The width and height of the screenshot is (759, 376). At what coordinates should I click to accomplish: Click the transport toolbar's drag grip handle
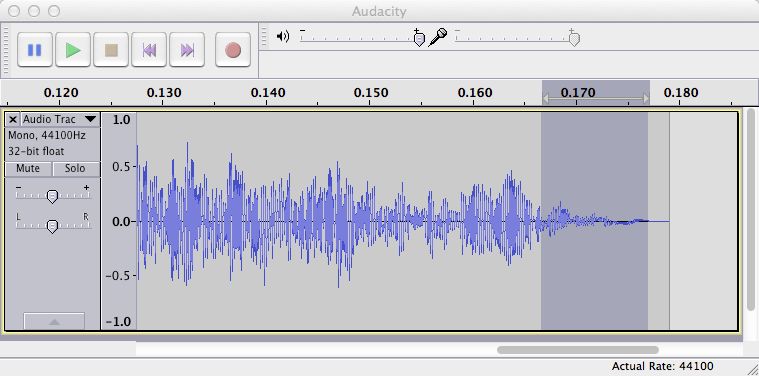coord(6,50)
